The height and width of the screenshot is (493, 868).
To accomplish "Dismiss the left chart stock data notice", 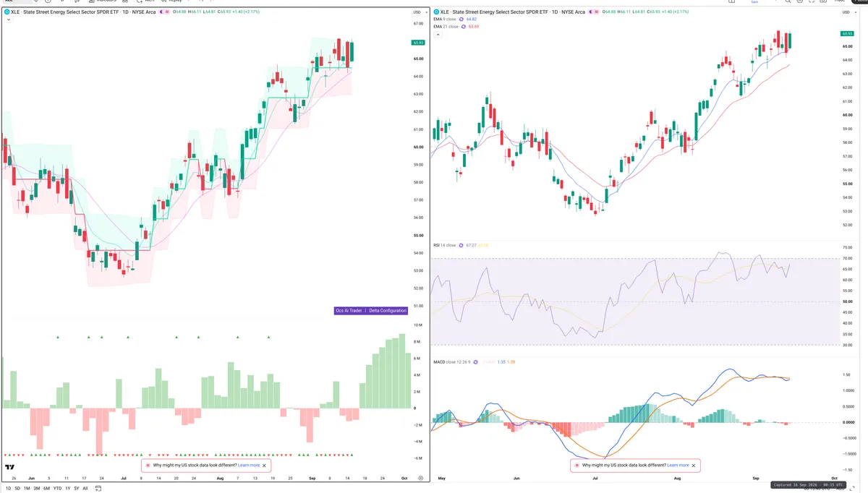I will click(x=265, y=466).
